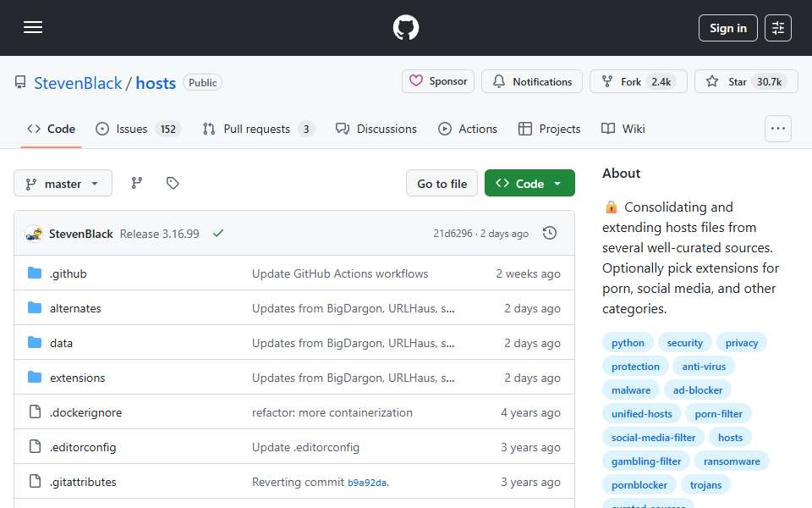Select the privacy topic tag
Viewport: 812px width, 508px height.
point(742,343)
